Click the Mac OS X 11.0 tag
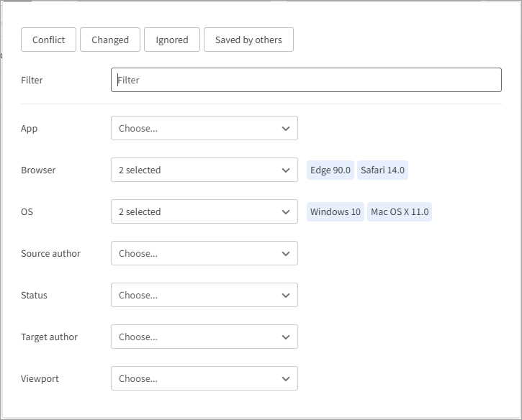The image size is (522, 420). pos(400,212)
